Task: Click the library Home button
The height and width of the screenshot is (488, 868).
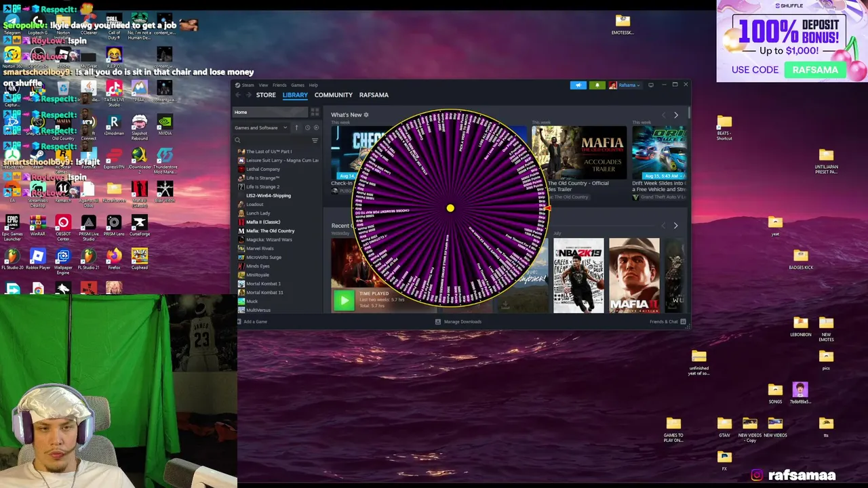Action: tap(270, 112)
